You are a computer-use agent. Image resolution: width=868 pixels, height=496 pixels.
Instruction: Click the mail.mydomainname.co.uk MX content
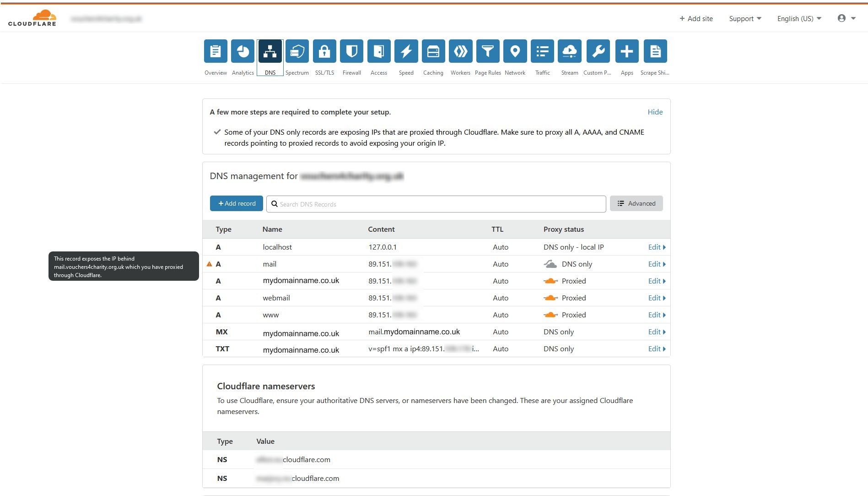coord(414,332)
